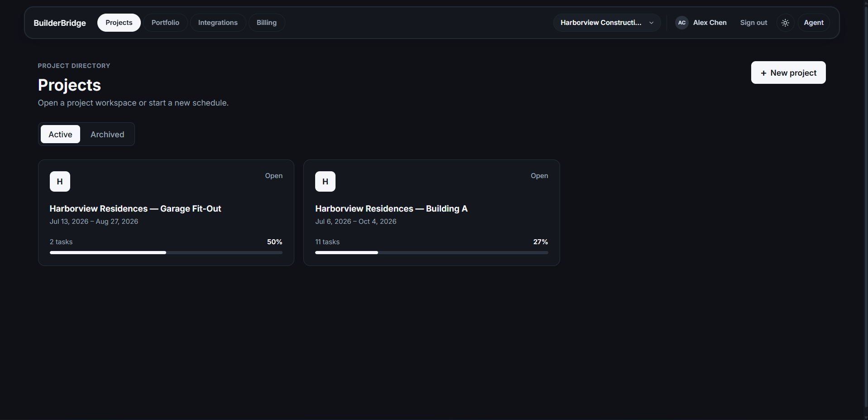Select the Active projects filter

(60, 134)
